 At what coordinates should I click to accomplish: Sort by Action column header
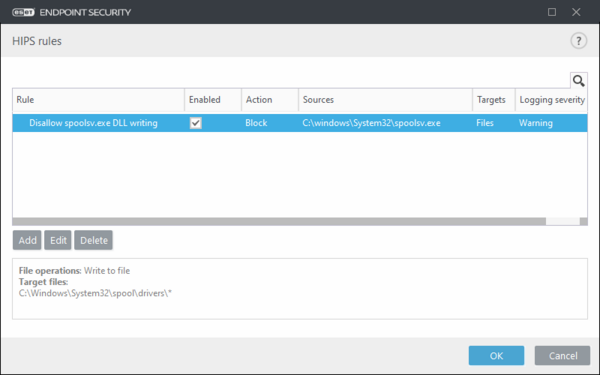[270, 100]
